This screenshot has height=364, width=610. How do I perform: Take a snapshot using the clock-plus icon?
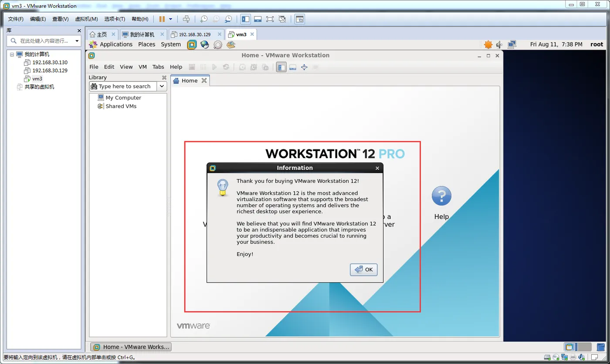(x=203, y=19)
